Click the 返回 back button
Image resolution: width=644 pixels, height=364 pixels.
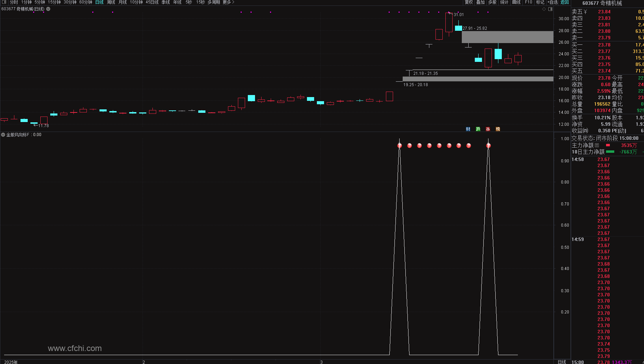click(565, 2)
